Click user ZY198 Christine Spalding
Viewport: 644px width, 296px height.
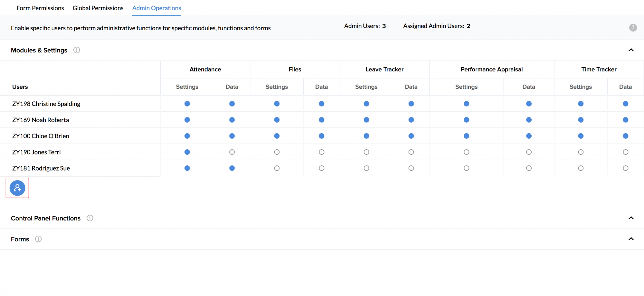click(46, 104)
